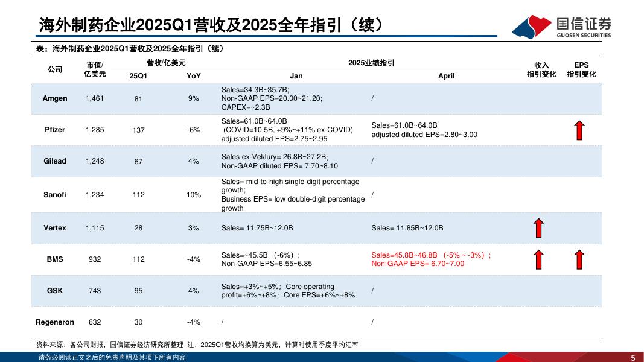Select BMS market cap '932'
Screen dimensions: 644x362
click(x=95, y=259)
